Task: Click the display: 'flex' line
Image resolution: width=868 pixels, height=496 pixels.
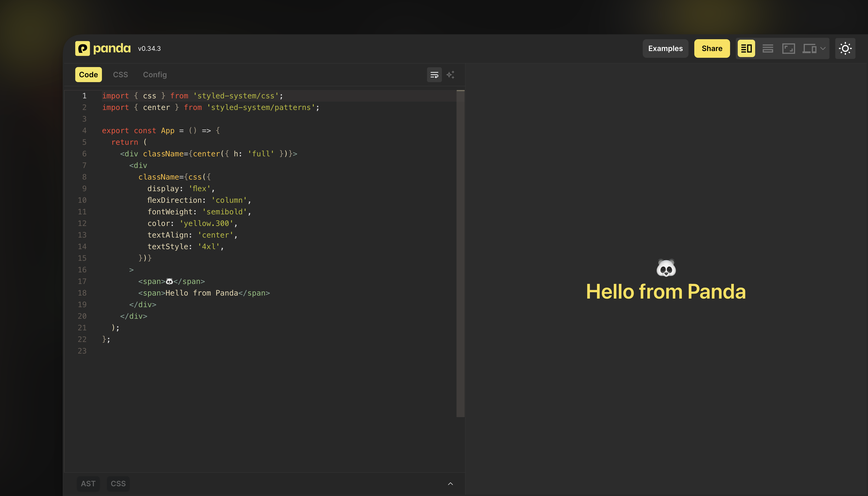Action: click(x=181, y=188)
